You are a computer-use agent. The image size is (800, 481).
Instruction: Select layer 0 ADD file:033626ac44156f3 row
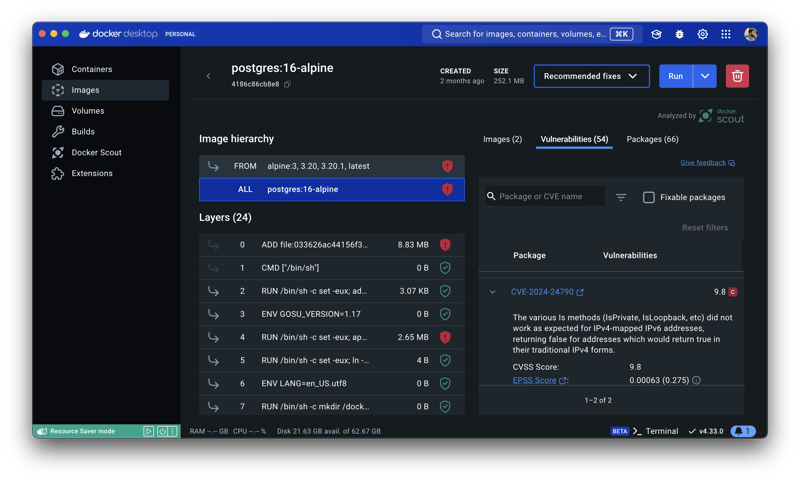pyautogui.click(x=332, y=245)
